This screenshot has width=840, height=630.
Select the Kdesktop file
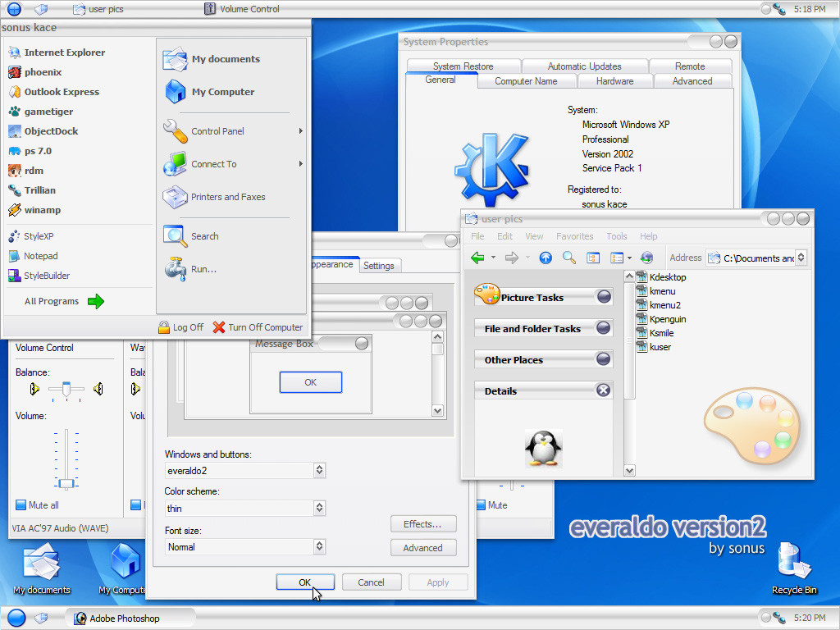[661, 277]
